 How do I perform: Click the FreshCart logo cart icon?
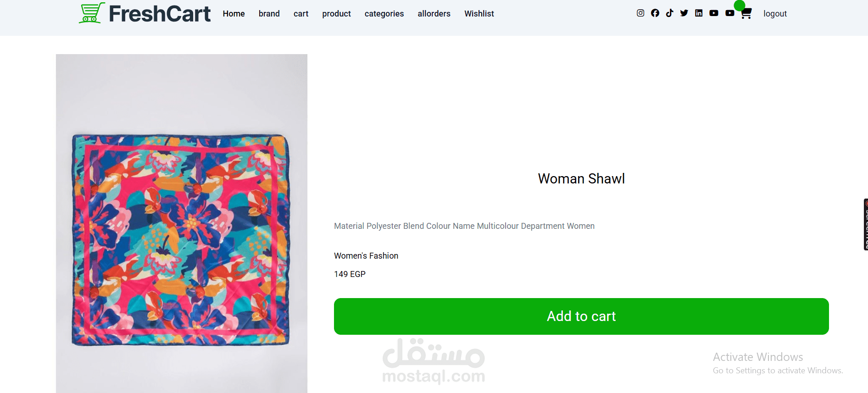(91, 13)
